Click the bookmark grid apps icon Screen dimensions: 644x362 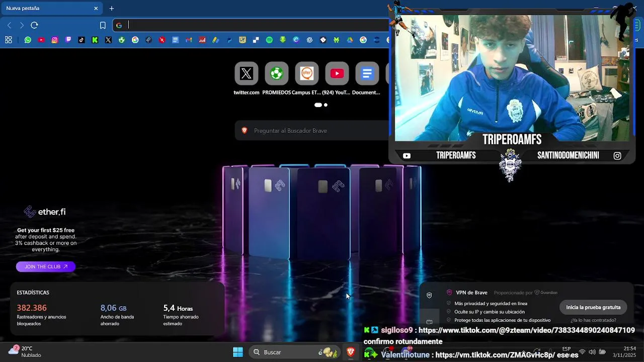[9, 40]
